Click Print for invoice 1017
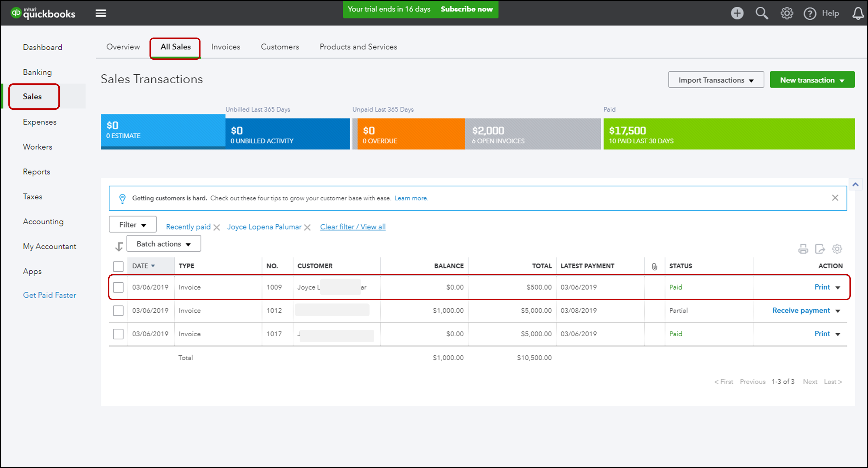This screenshot has width=868, height=468. pyautogui.click(x=822, y=334)
